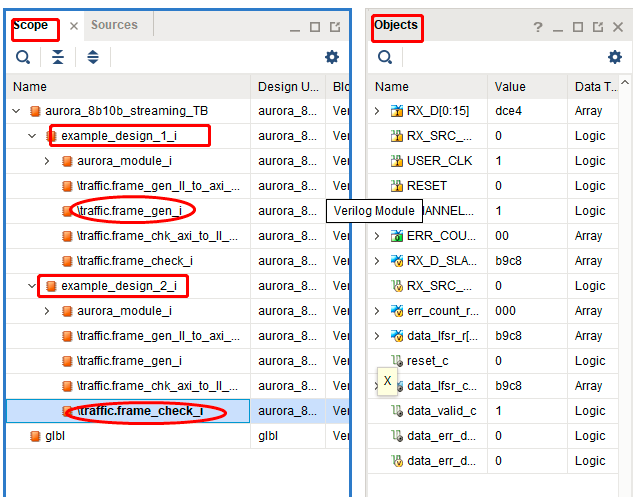Screen dimensions: 633x497
Task: Sort Objects by the Value column header
Action: click(x=527, y=86)
